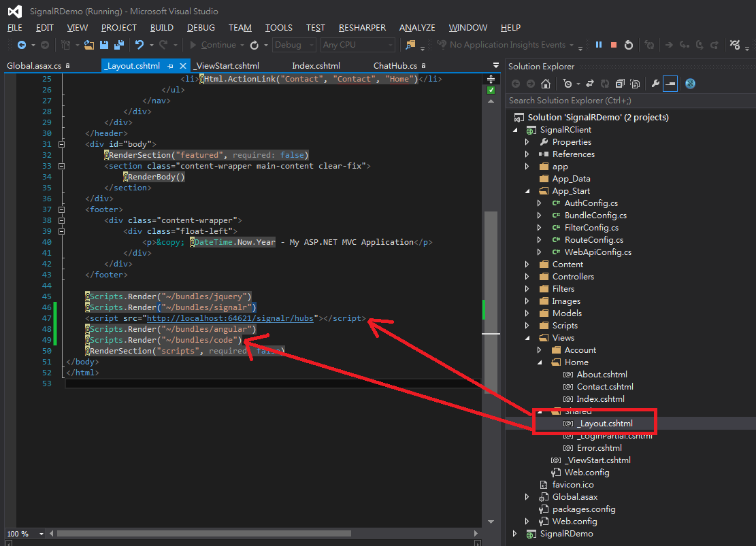
Task: Stop debugging with red square button
Action: click(614, 45)
